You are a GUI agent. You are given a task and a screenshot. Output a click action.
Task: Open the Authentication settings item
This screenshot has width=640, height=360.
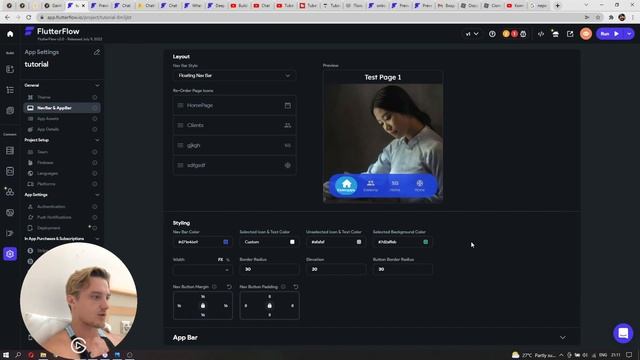click(62, 207)
